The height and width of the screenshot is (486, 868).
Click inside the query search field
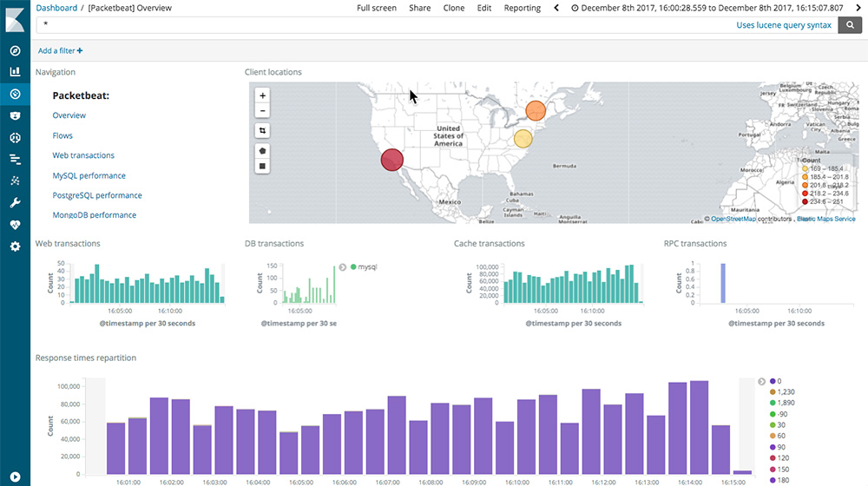(382, 25)
